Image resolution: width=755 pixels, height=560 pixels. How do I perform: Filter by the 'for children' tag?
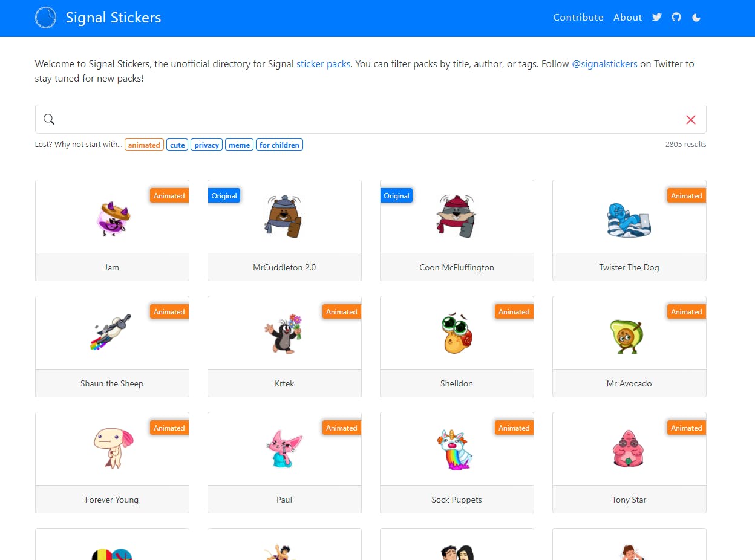click(279, 145)
